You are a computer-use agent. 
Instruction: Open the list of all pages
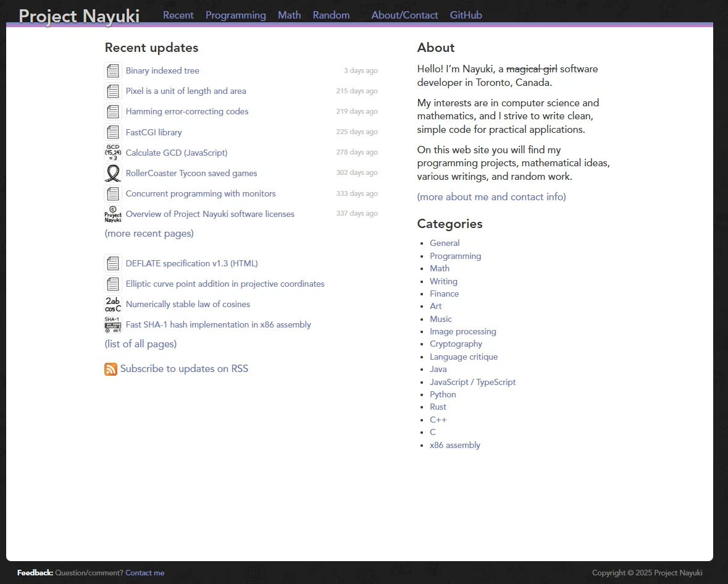pyautogui.click(x=141, y=344)
